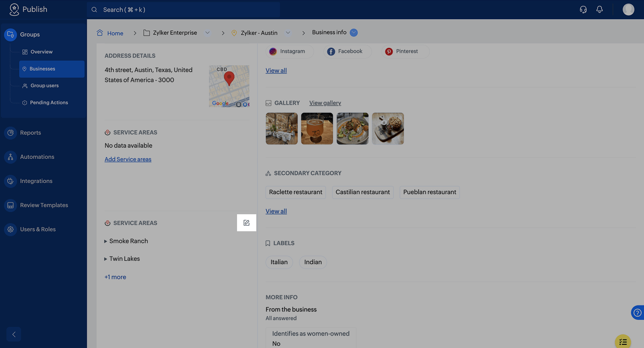Click the user profile avatar
The width and height of the screenshot is (644, 348).
(x=628, y=9)
